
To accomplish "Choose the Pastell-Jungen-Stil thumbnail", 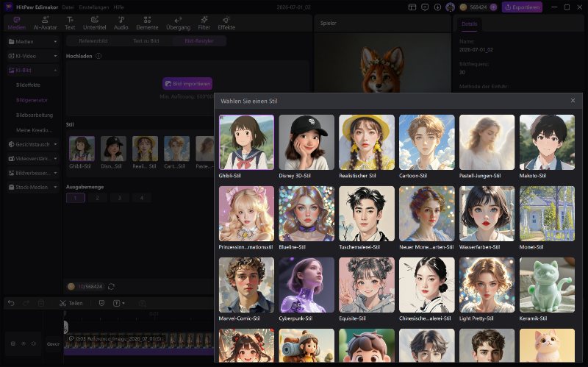I will (x=487, y=142).
